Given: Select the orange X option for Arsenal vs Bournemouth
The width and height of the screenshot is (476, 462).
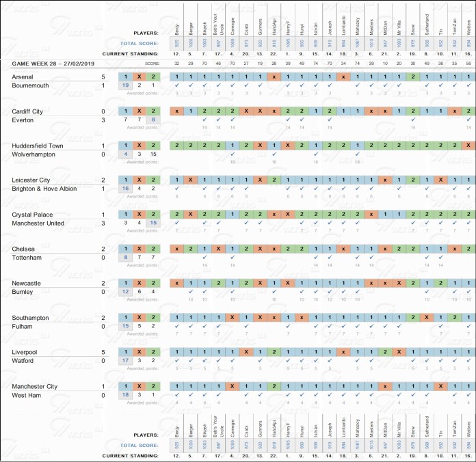Looking at the screenshot, I should 139,77.
